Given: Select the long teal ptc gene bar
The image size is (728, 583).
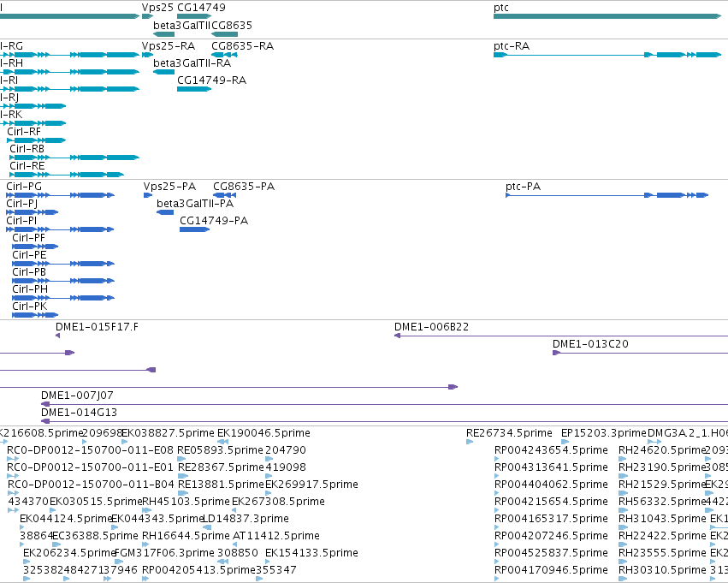Looking at the screenshot, I should click(607, 16).
